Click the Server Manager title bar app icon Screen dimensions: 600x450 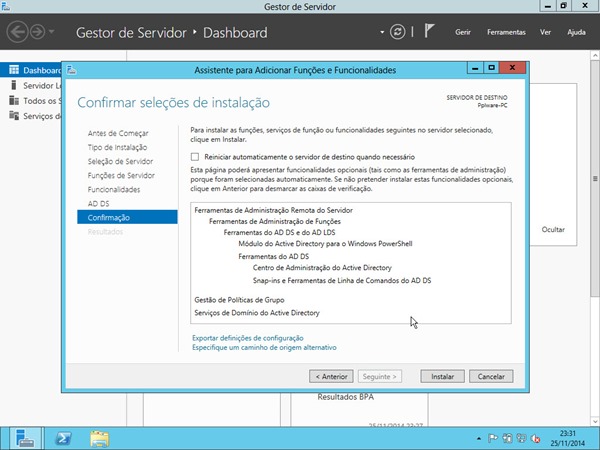[5, 6]
